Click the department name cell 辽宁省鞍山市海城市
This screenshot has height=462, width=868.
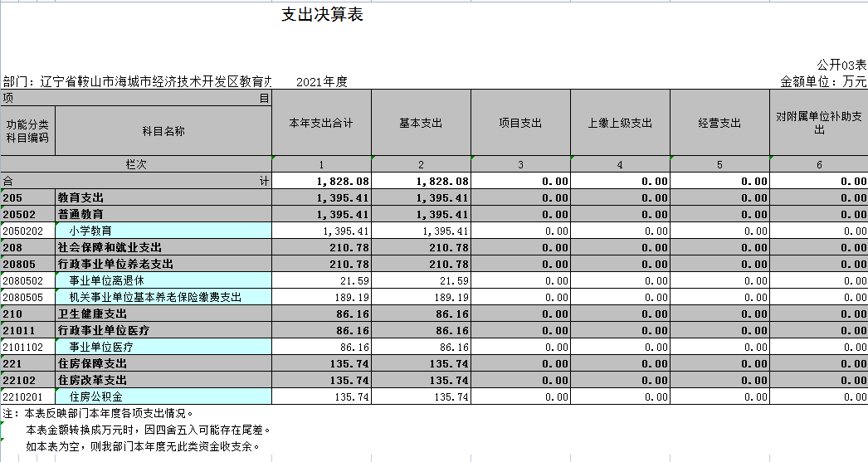click(x=137, y=81)
